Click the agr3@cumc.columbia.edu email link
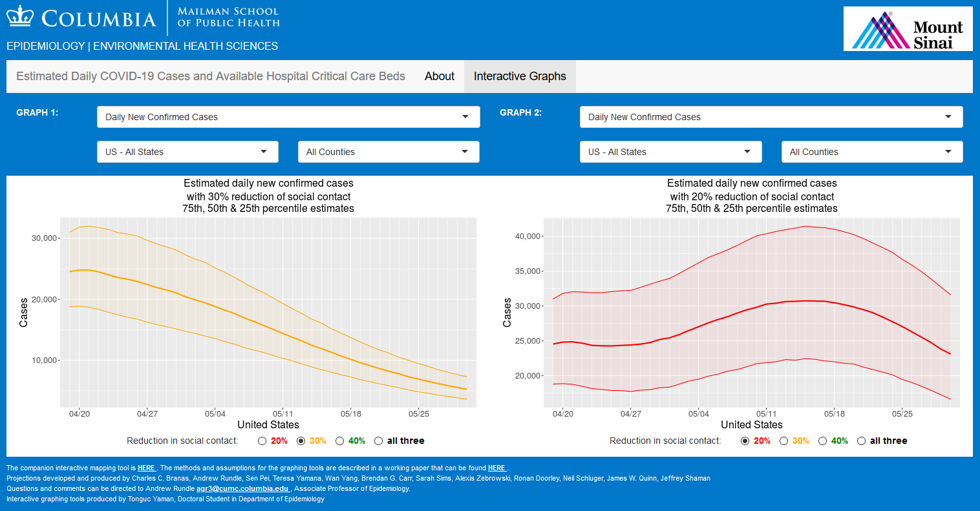980x511 pixels. point(242,488)
